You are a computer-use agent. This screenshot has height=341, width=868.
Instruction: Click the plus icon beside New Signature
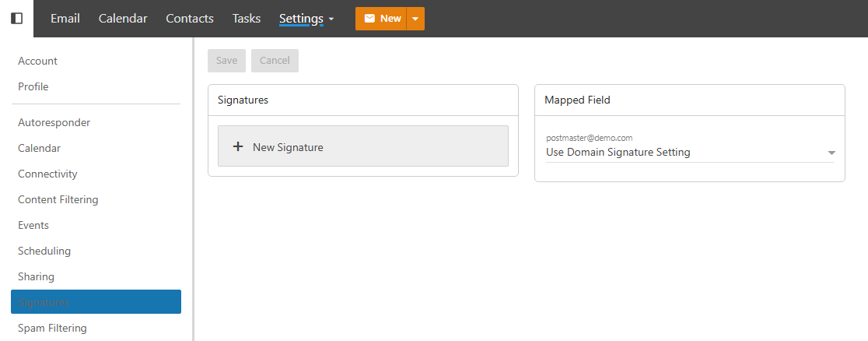tap(238, 146)
